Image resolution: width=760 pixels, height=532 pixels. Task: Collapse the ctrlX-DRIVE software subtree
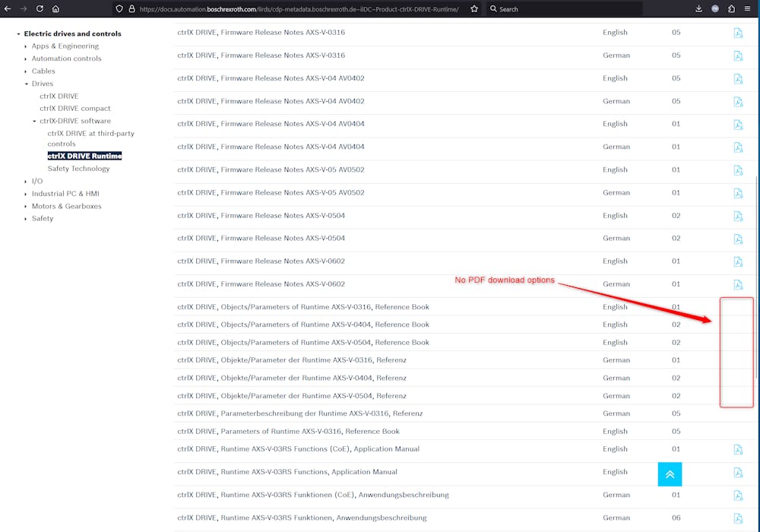(x=34, y=121)
